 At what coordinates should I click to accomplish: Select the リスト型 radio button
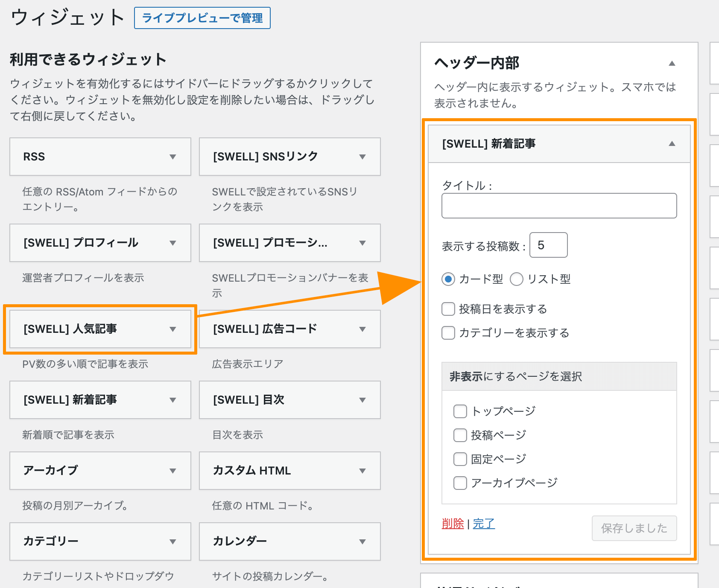click(517, 279)
